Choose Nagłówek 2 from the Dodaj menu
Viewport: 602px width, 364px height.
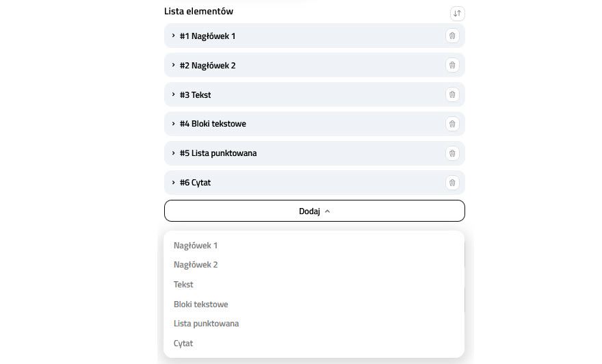[196, 265]
